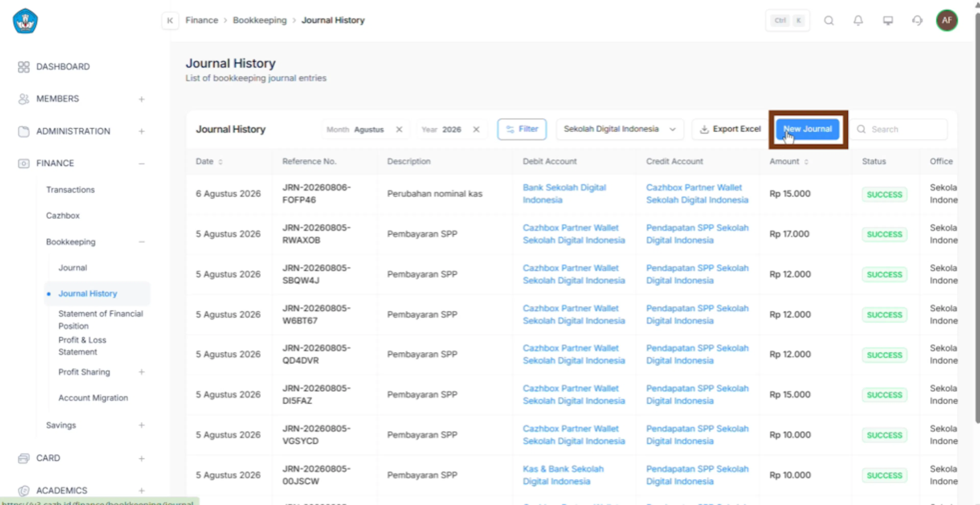The image size is (980, 505).
Task: Click the Finance money icon
Action: coord(23,163)
